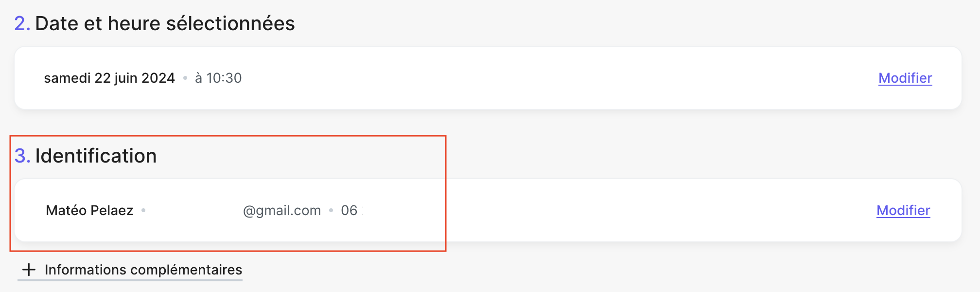
Task: Click empty area of the date card
Action: (x=535, y=78)
